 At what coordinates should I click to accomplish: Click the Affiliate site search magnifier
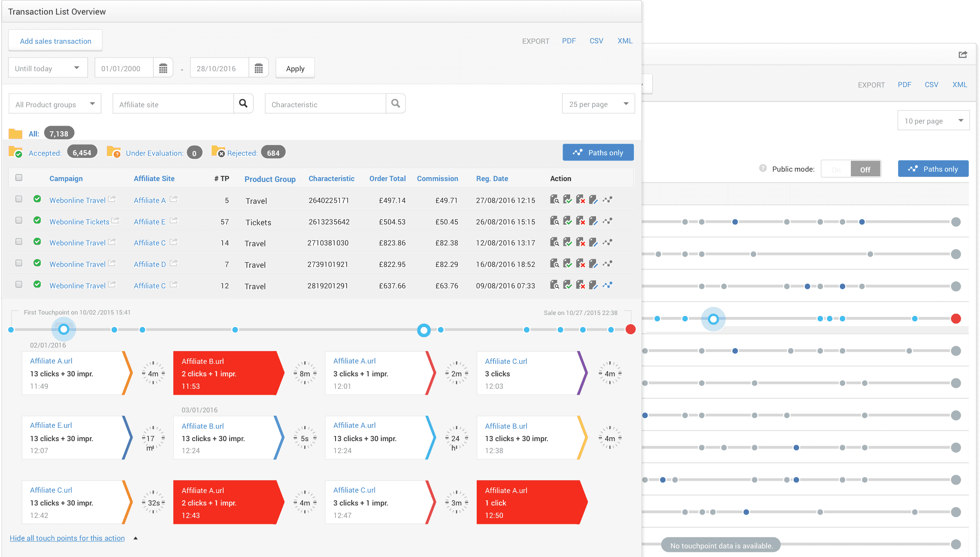243,103
